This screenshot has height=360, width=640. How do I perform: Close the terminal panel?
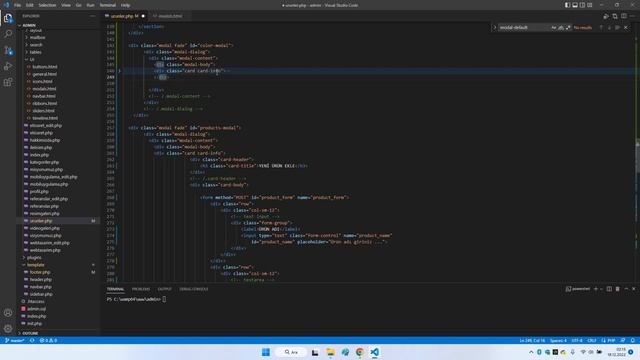pyautogui.click(x=633, y=289)
